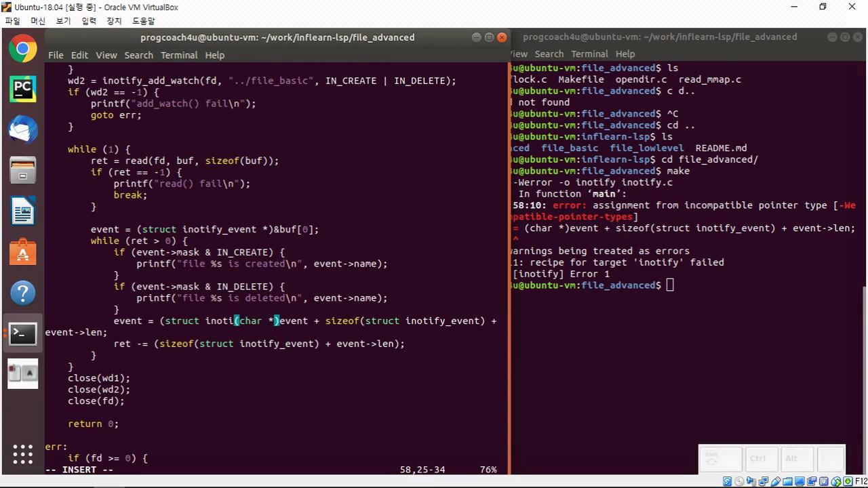Open Help menu in left terminal
This screenshot has width=868, height=488.
tap(214, 55)
